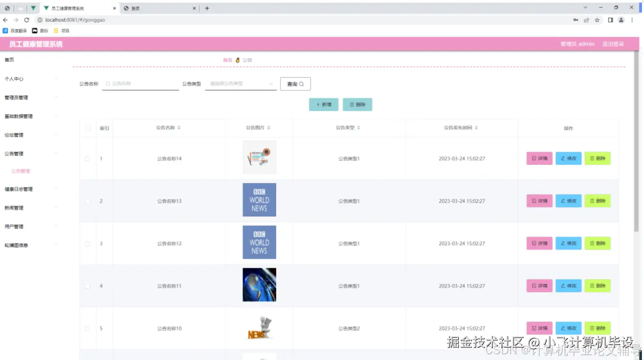Close the 员工健康管理系统 browser tab
This screenshot has height=360, width=644.
point(114,8)
